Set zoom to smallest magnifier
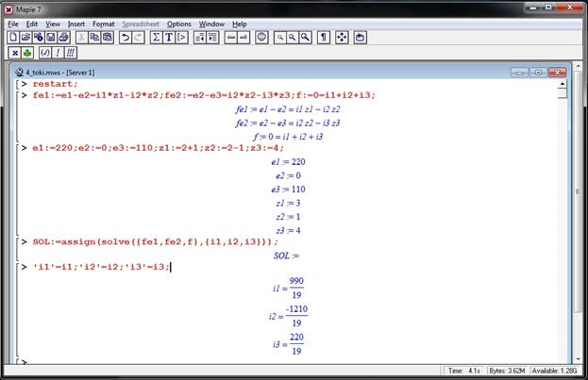 [x=280, y=38]
